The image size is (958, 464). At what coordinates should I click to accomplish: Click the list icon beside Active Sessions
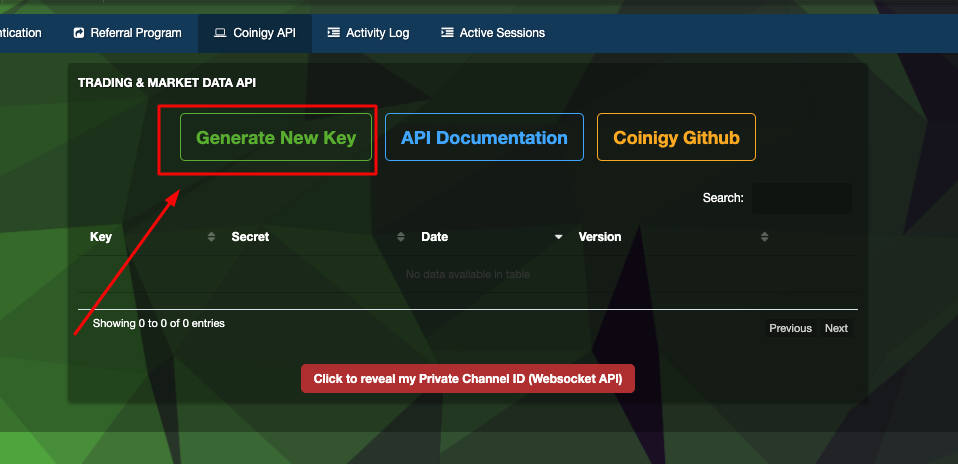[447, 32]
